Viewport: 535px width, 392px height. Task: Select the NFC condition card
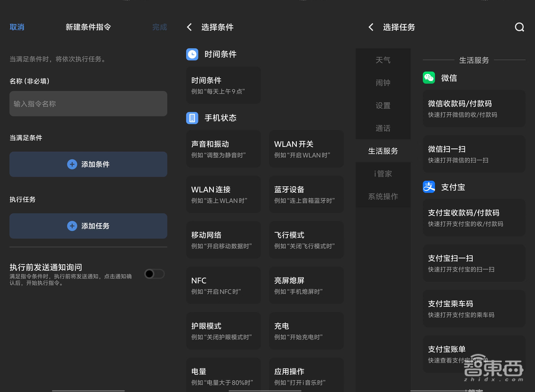click(223, 285)
